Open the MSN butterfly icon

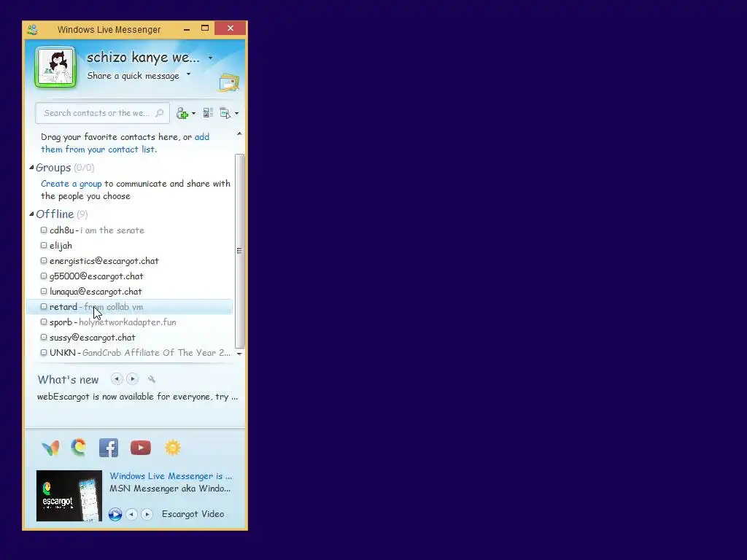click(x=50, y=448)
